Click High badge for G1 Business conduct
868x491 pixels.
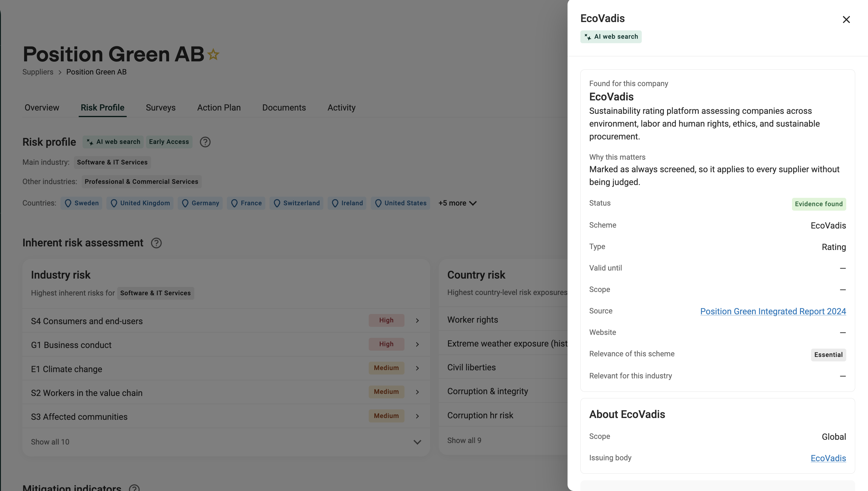click(386, 344)
